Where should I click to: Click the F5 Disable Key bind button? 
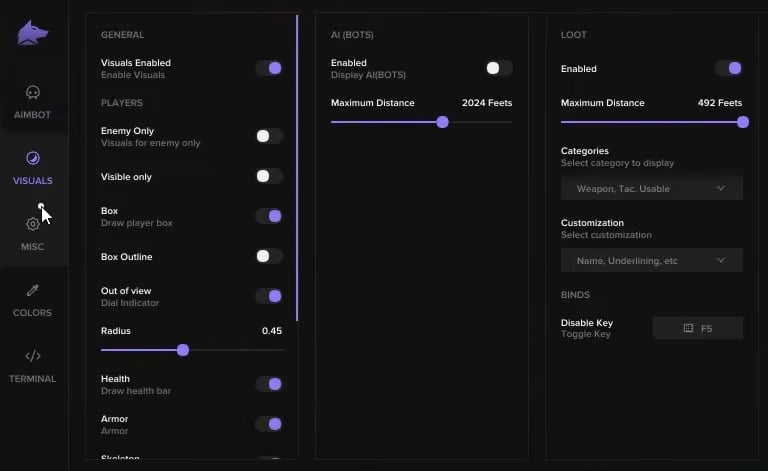click(x=698, y=328)
